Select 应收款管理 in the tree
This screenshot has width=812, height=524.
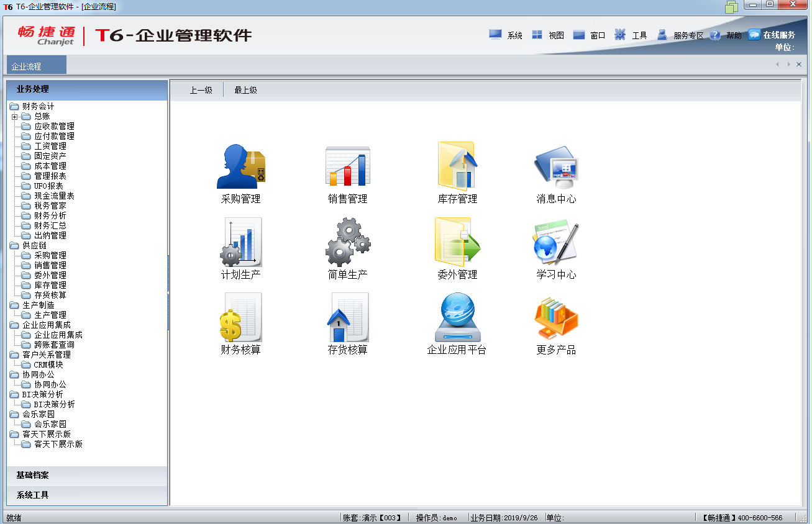[54, 126]
